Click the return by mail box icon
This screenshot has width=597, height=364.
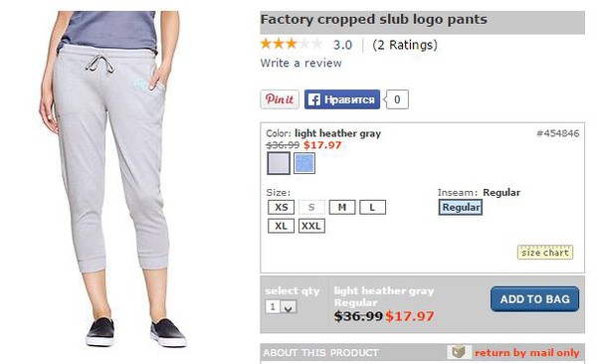pos(459,352)
